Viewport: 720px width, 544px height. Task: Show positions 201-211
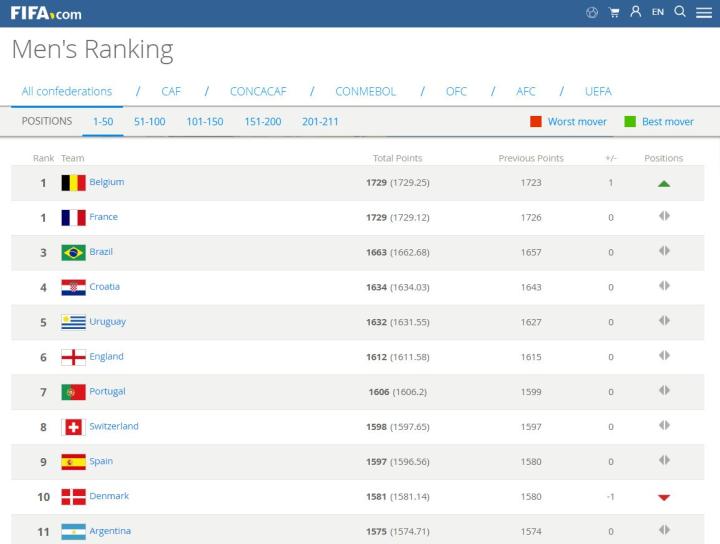(320, 122)
